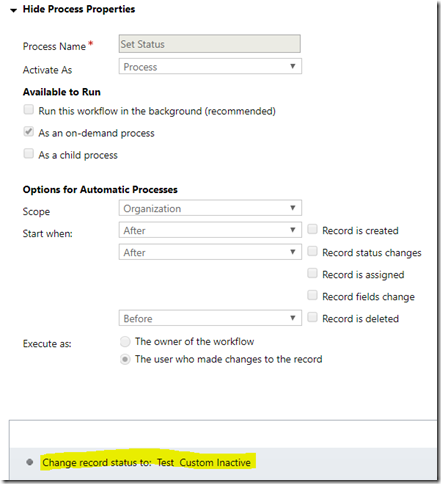Viewport: 441px width, 484px height.
Task: Open the After dropdown for Record is created
Action: pyautogui.click(x=210, y=230)
